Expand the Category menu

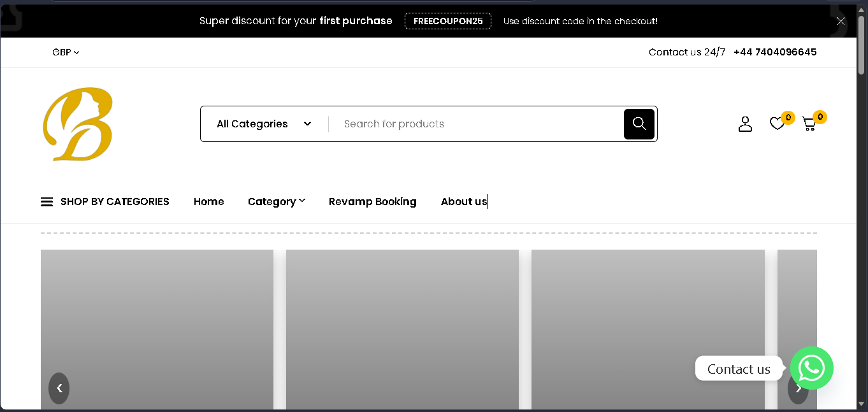277,202
